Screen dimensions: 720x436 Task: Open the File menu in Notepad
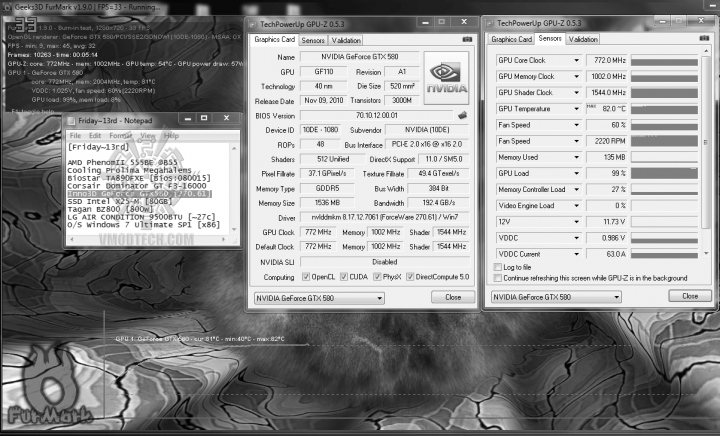coord(75,135)
